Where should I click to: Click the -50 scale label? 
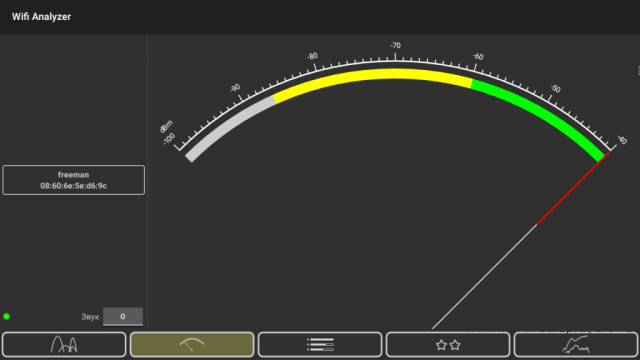pyautogui.click(x=556, y=88)
